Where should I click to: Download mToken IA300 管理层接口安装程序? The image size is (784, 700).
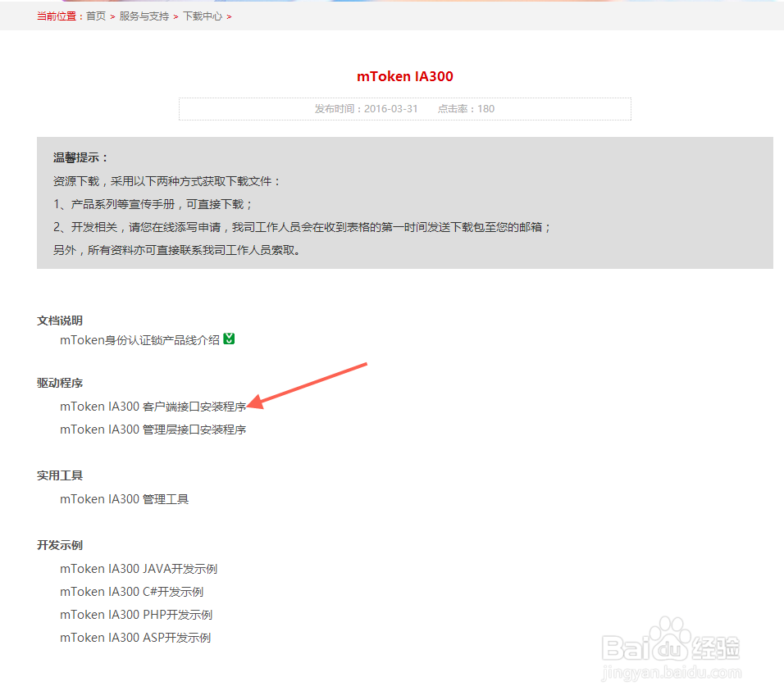coord(153,430)
